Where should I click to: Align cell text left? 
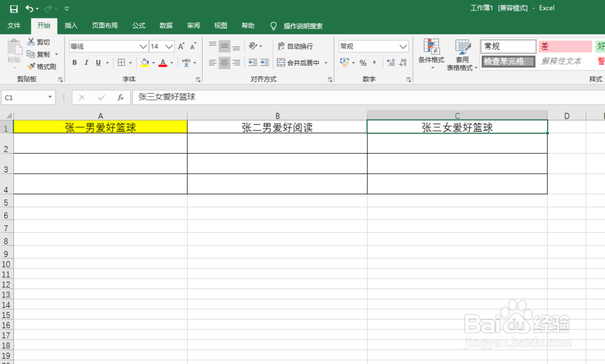point(212,62)
